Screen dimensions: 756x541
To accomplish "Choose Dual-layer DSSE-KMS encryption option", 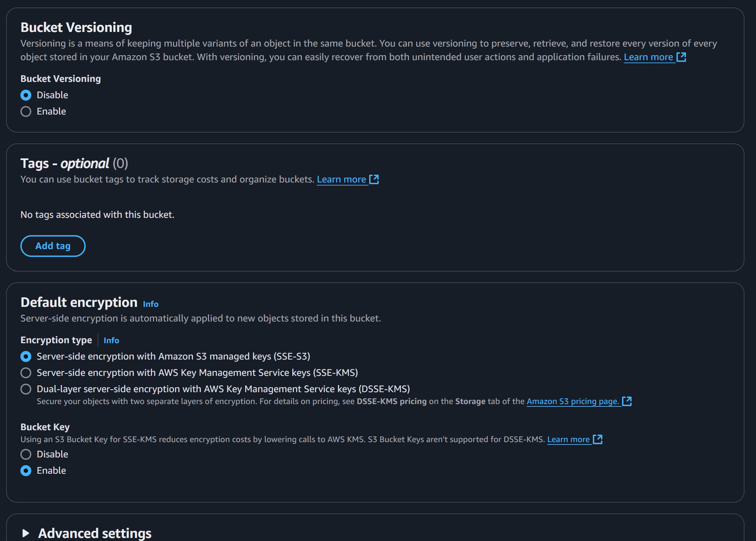I will click(x=26, y=389).
